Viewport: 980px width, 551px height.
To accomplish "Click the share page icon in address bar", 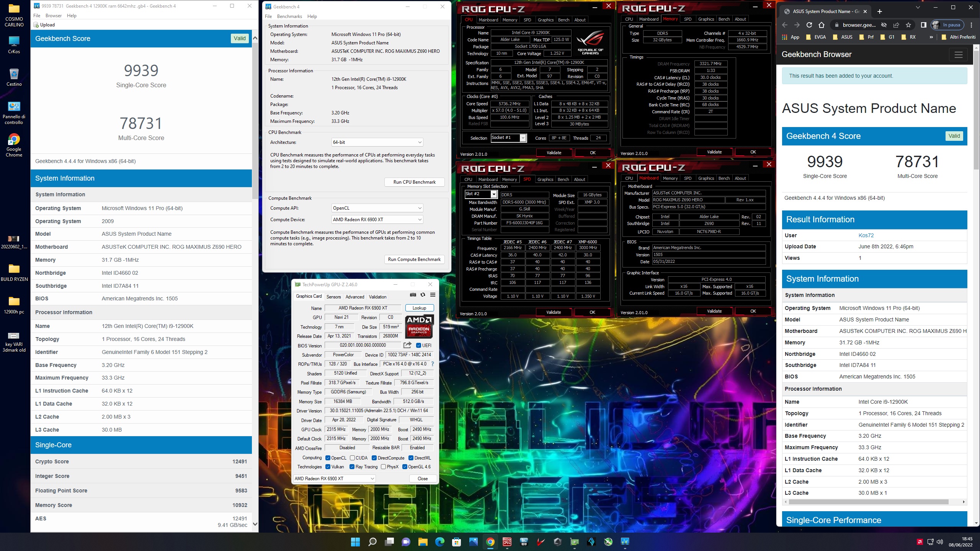I will [x=896, y=25].
